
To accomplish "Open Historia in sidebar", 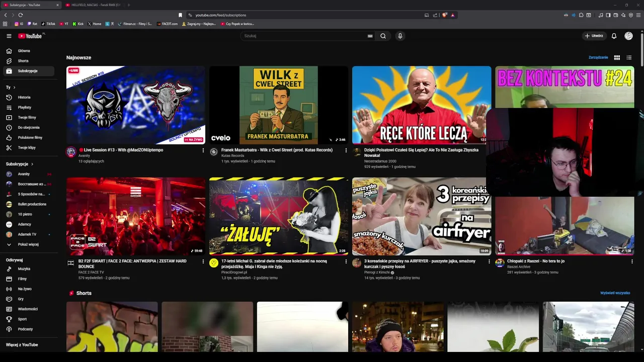I will [x=29, y=97].
